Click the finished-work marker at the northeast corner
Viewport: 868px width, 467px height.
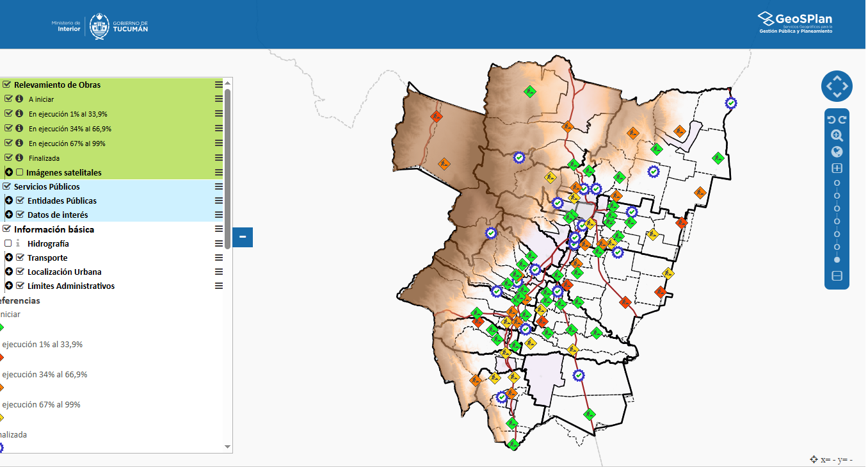tap(730, 102)
